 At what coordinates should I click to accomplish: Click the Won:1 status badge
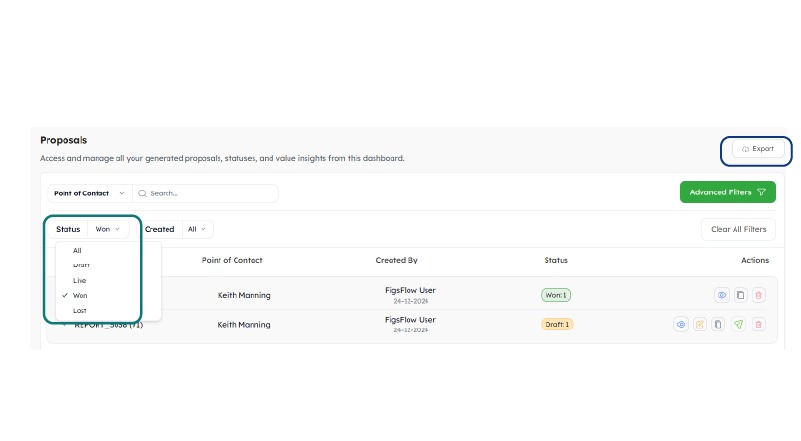[556, 295]
